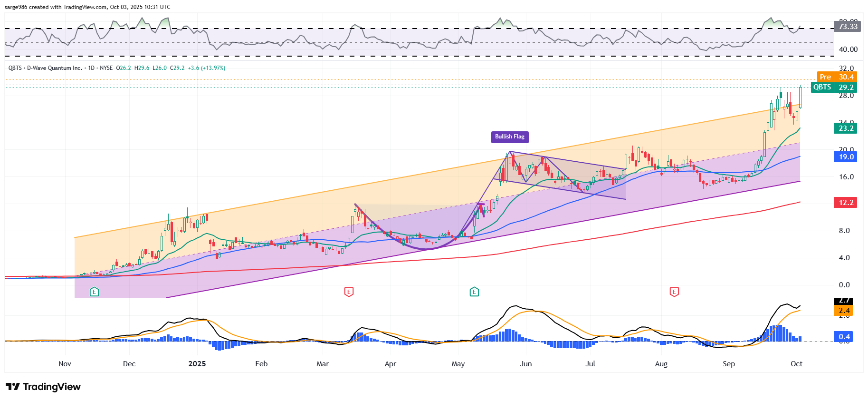The width and height of the screenshot is (868, 401).
Task: Open the green earnings marker in May
Action: [x=474, y=292]
